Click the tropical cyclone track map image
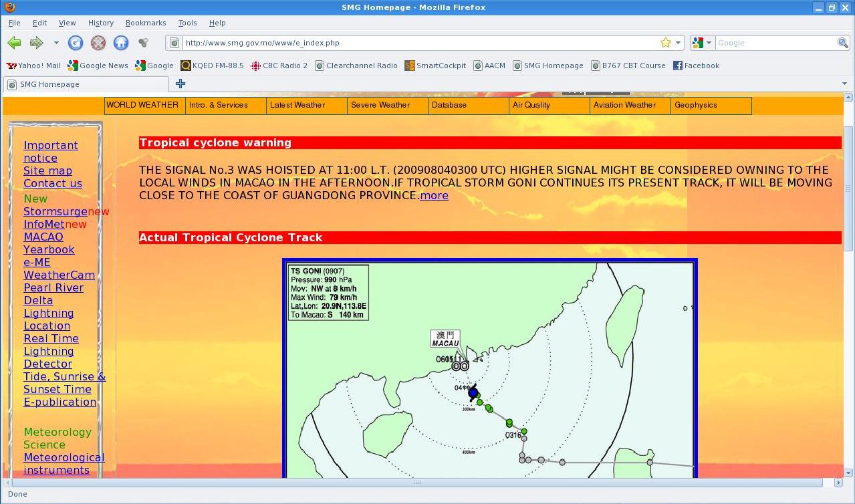 click(489, 369)
